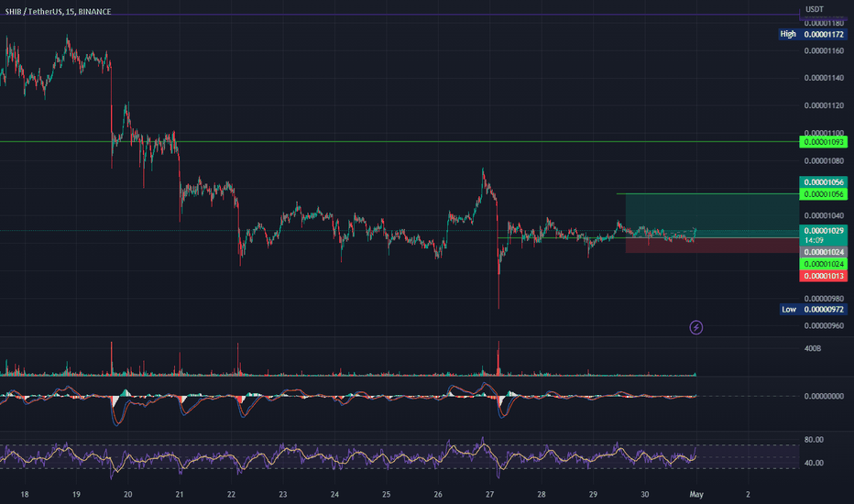This screenshot has width=854, height=504.
Task: Click date 25 on the time axis
Action: tap(386, 495)
